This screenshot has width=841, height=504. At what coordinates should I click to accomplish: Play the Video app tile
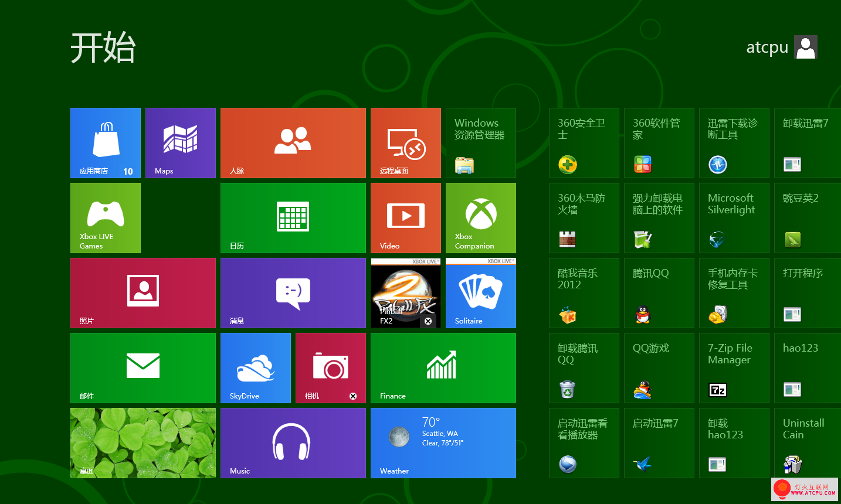(405, 217)
